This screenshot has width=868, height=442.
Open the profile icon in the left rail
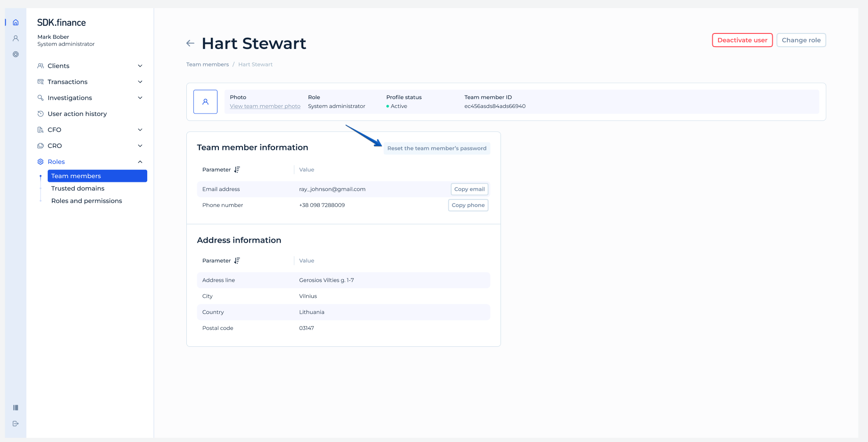pyautogui.click(x=16, y=38)
